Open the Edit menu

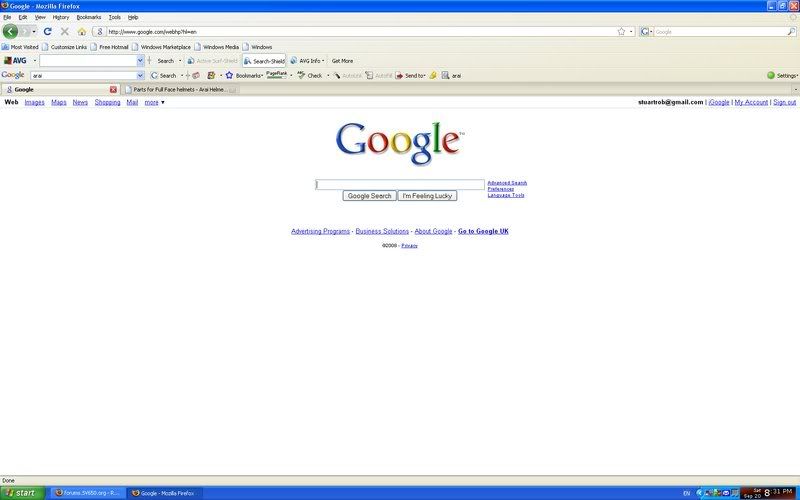point(23,17)
